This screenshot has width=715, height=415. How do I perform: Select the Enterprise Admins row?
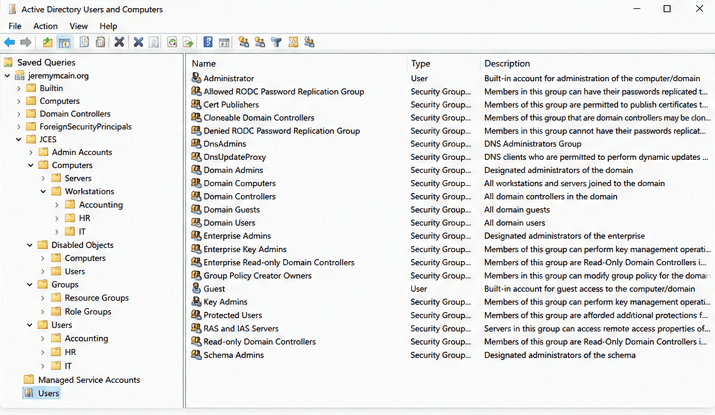click(449, 236)
